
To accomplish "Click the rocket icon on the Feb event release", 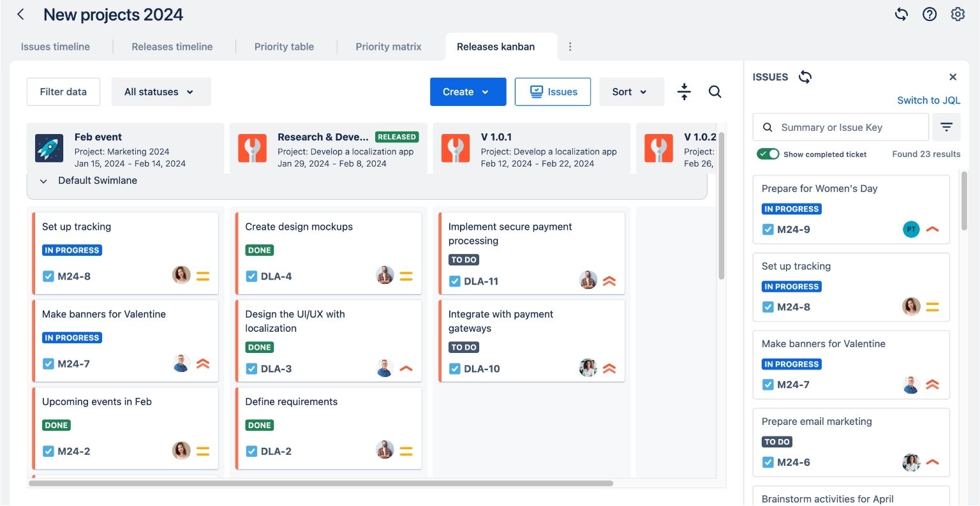I will 49,148.
